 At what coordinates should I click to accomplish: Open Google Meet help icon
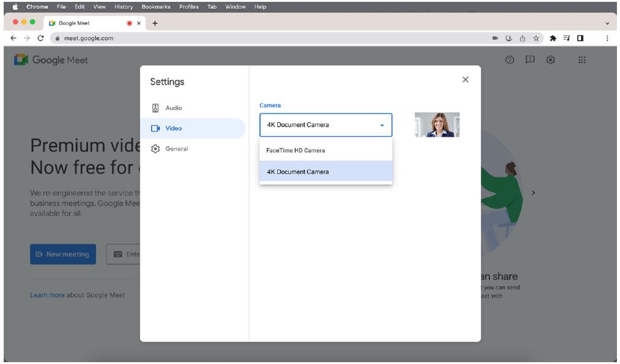[x=509, y=60]
